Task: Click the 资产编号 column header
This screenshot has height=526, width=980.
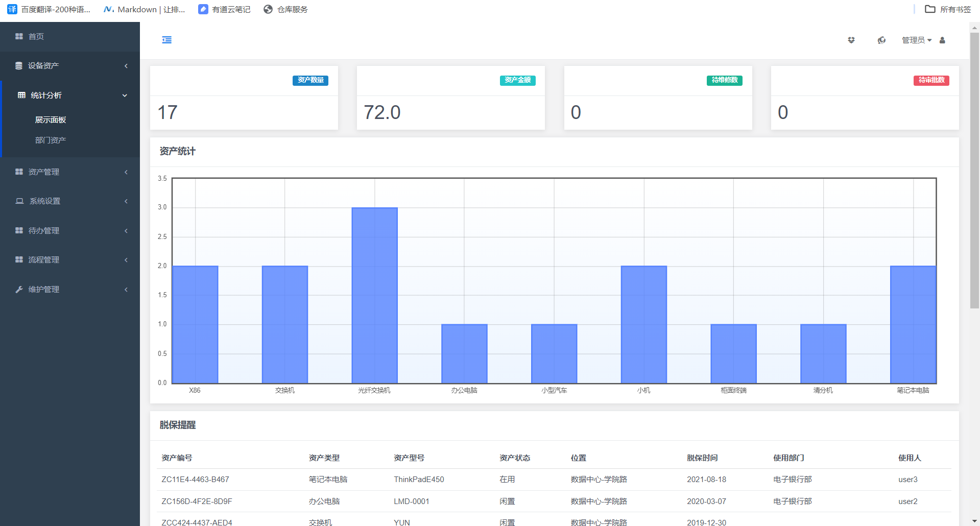Action: (x=177, y=458)
